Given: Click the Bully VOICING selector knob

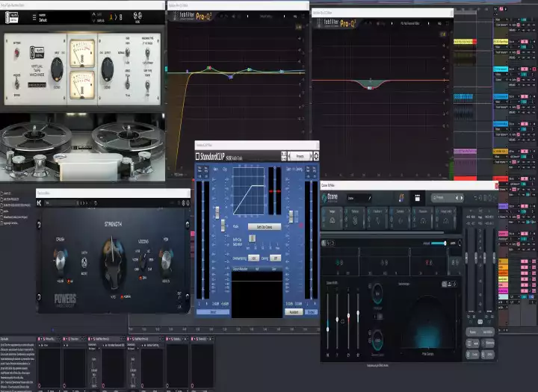Looking at the screenshot, I should click(143, 261).
